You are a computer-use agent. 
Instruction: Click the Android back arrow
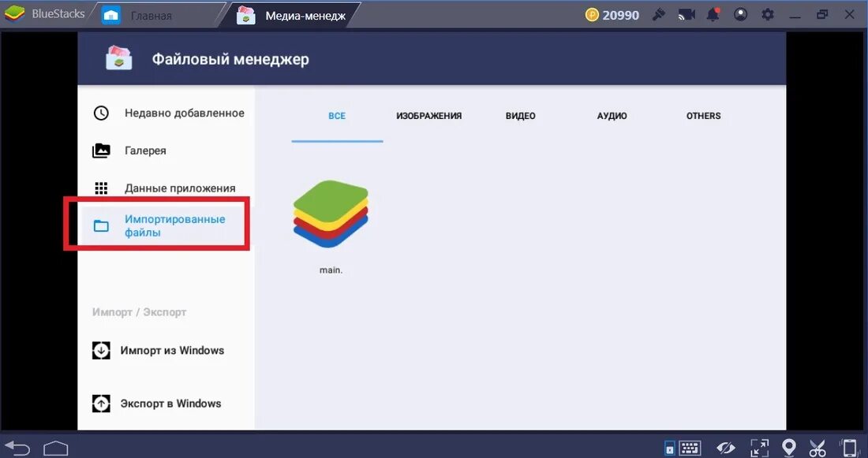point(17,447)
